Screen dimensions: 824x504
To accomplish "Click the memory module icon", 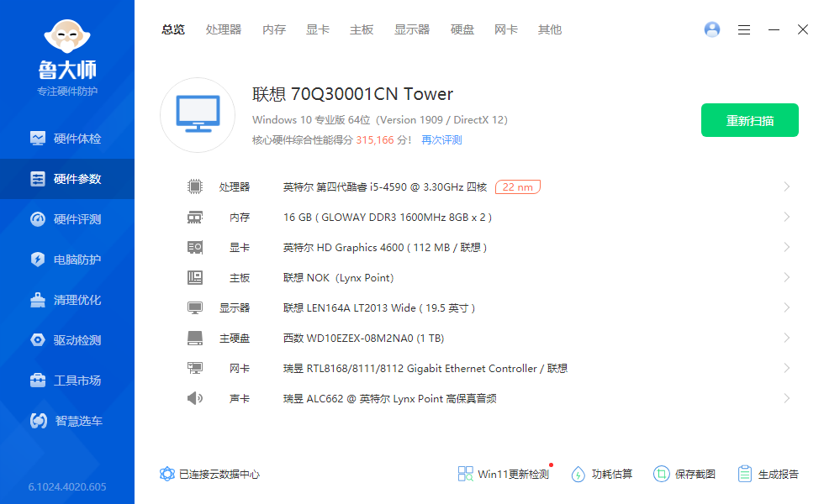I will point(195,218).
